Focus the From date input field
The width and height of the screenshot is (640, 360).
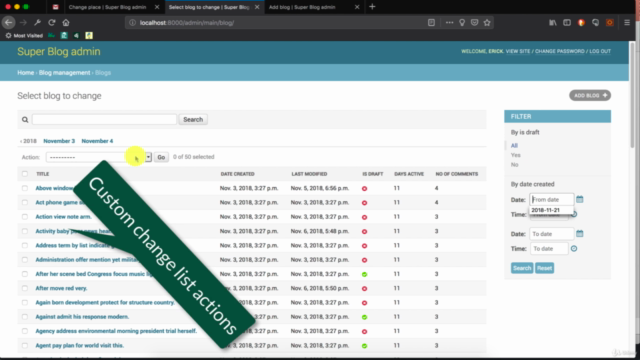point(551,200)
